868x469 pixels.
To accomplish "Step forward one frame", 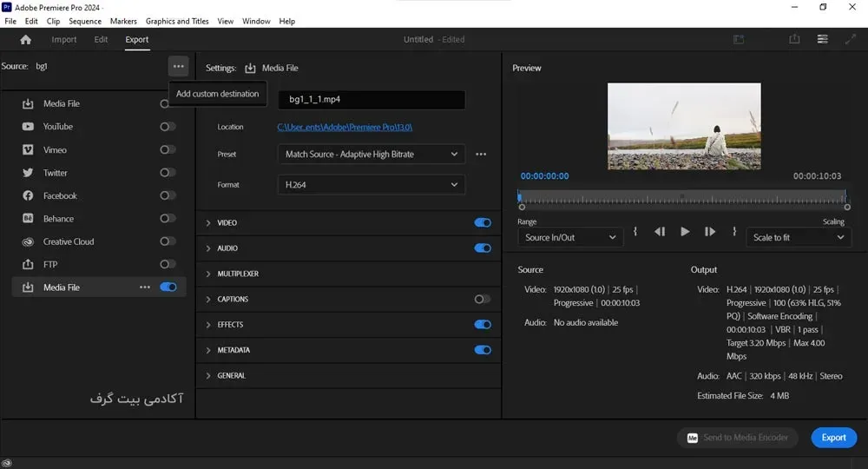I will [710, 231].
